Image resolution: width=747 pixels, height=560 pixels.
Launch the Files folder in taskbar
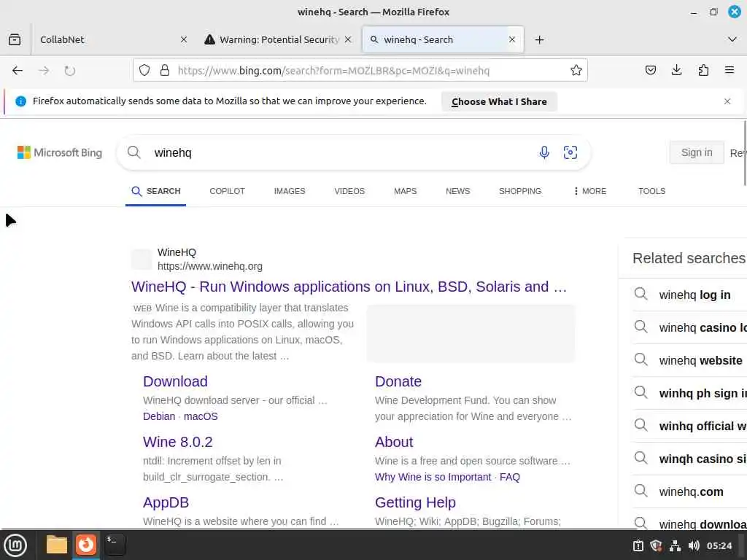click(x=57, y=545)
